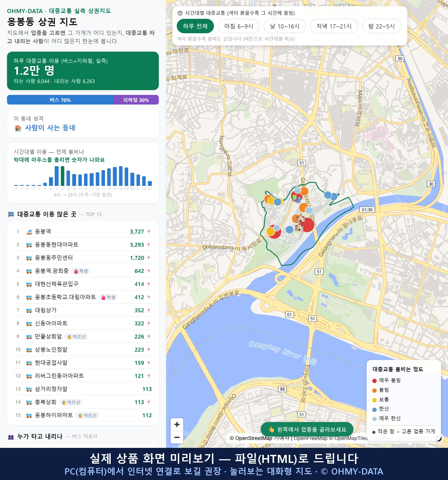Select the 하루 전체 time filter
Image resolution: width=448 pixels, height=480 pixels.
[x=195, y=26]
